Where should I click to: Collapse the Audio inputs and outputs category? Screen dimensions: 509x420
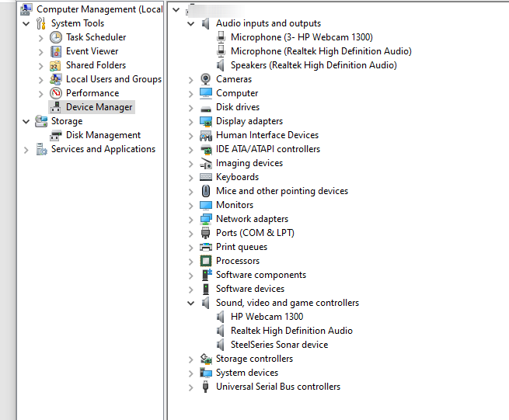coord(191,23)
